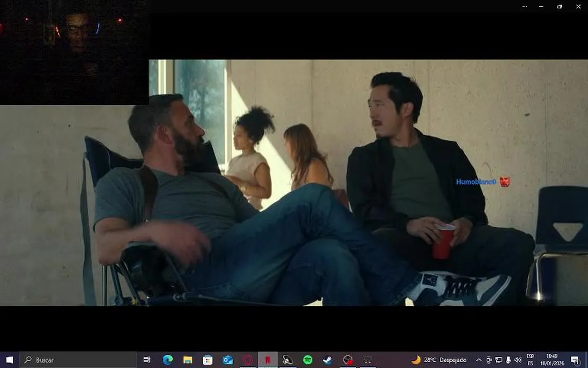
Task: Launch Microsoft Edge from the taskbar
Action: coord(167,360)
